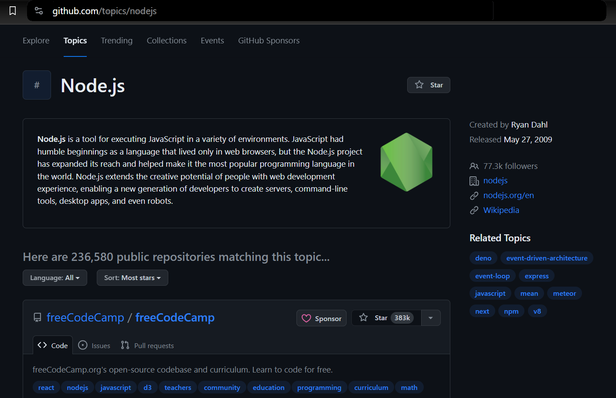Open the next related topic
Viewport: 616px width, 398px height.
point(482,311)
